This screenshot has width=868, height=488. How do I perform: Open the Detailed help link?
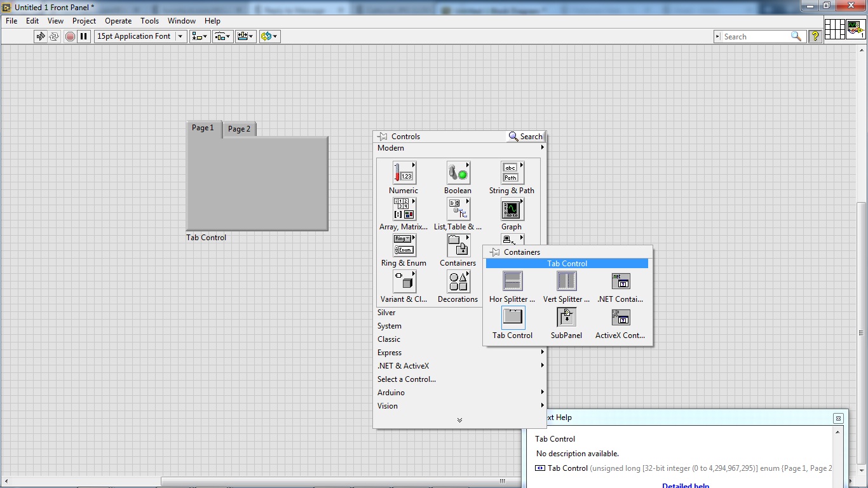click(x=686, y=485)
